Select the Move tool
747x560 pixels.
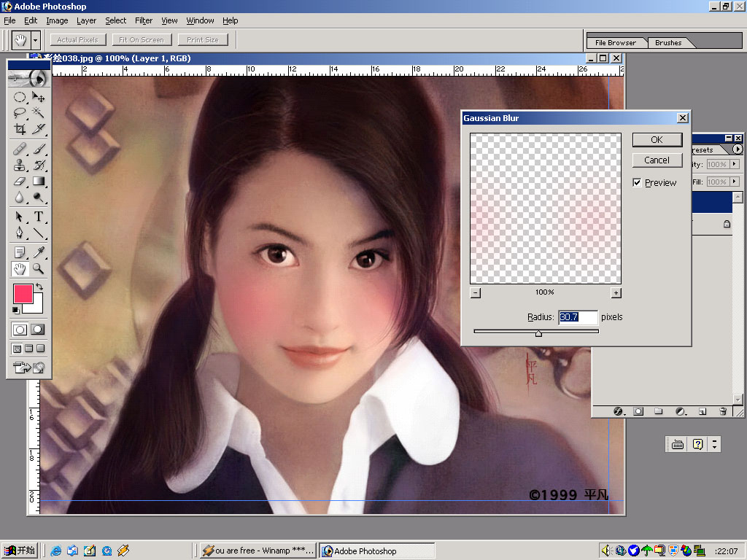tap(38, 97)
